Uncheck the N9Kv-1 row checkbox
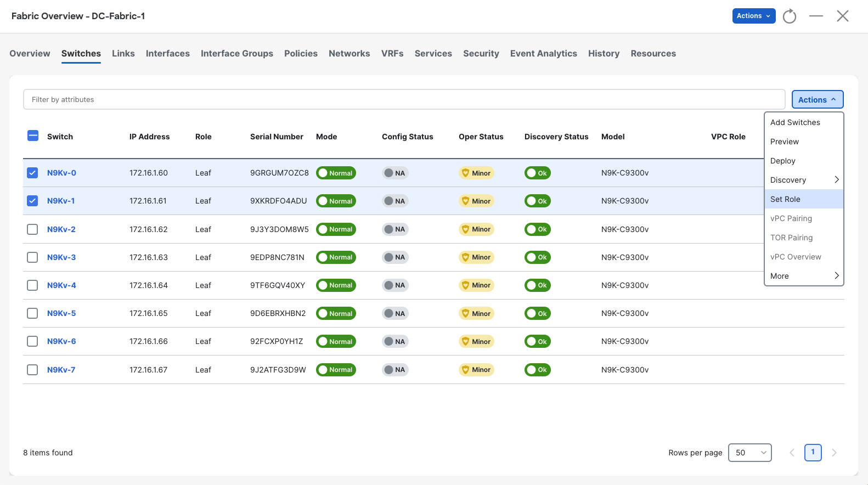The image size is (868, 485). pos(32,201)
